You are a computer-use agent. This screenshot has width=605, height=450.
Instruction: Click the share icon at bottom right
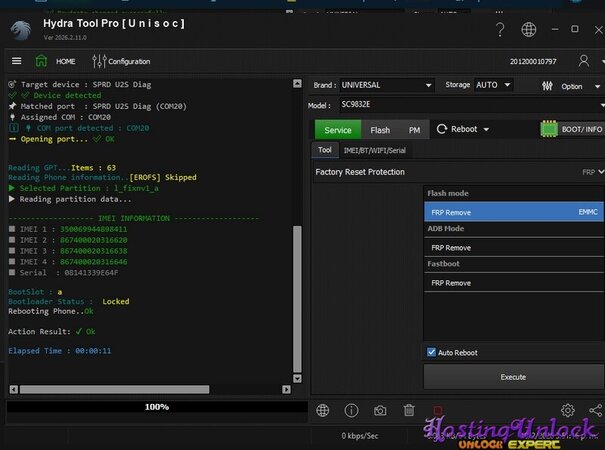tap(596, 410)
